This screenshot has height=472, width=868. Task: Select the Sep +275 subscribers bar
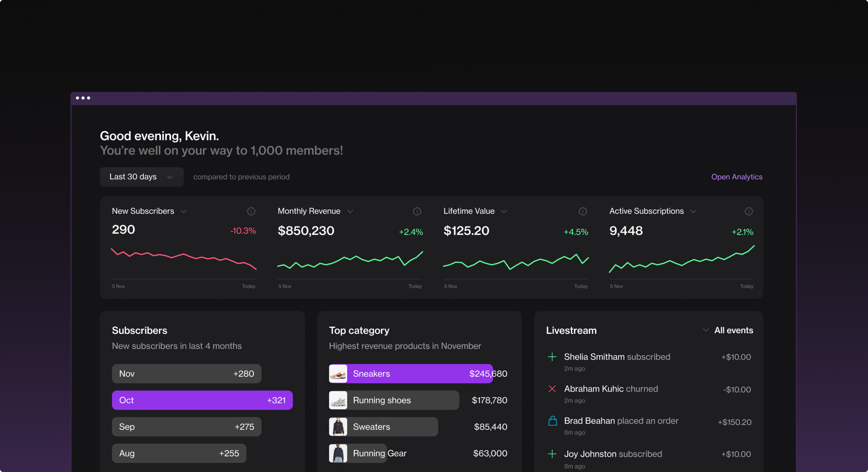click(187, 427)
